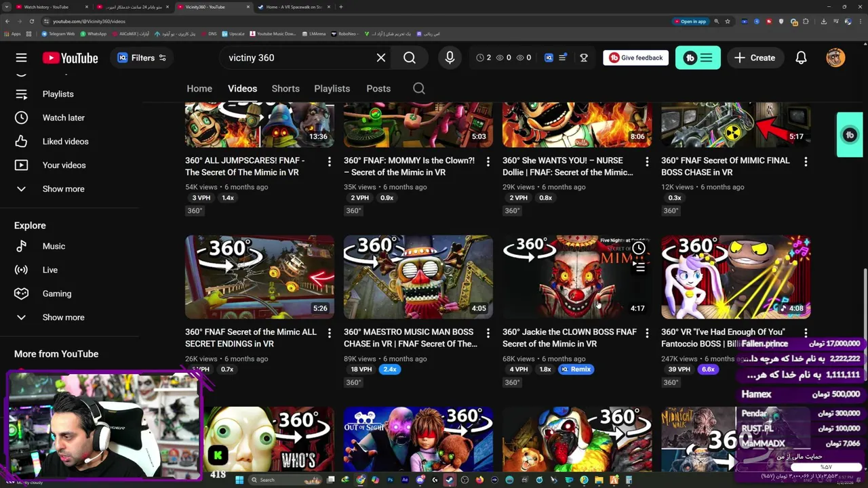Add Jackie video to queue icon

click(x=639, y=267)
